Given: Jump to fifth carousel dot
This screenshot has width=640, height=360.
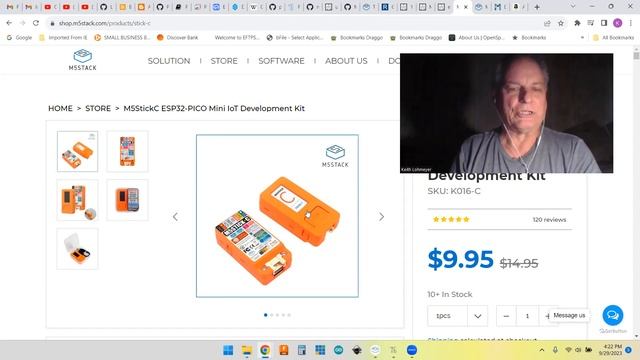Looking at the screenshot, I should (289, 315).
